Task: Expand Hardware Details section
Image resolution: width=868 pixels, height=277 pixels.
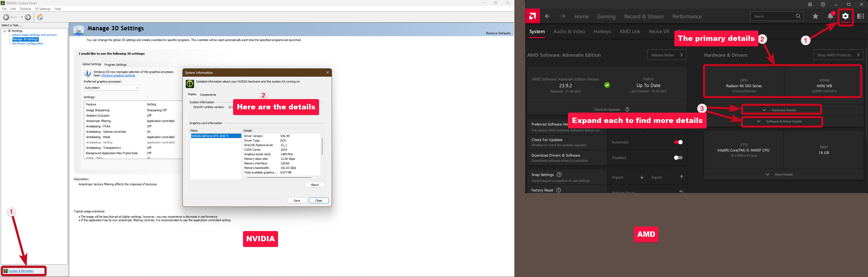Action: (781, 110)
